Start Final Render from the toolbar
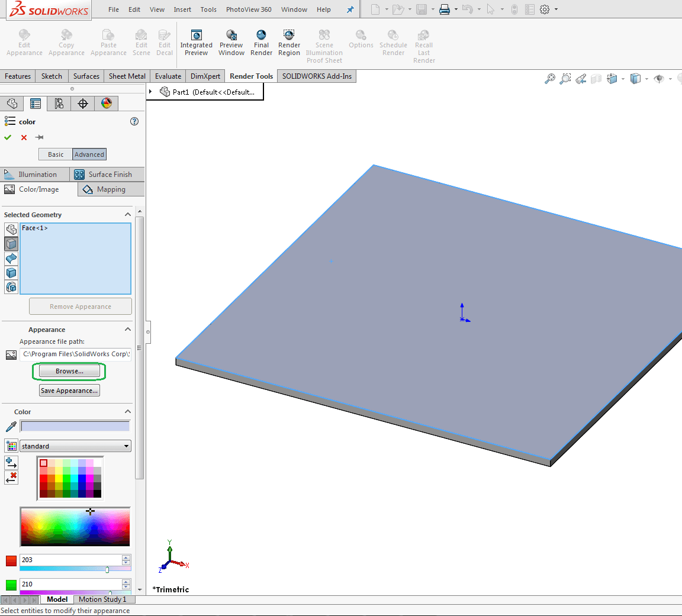Screen dimensions: 682x616 point(261,43)
